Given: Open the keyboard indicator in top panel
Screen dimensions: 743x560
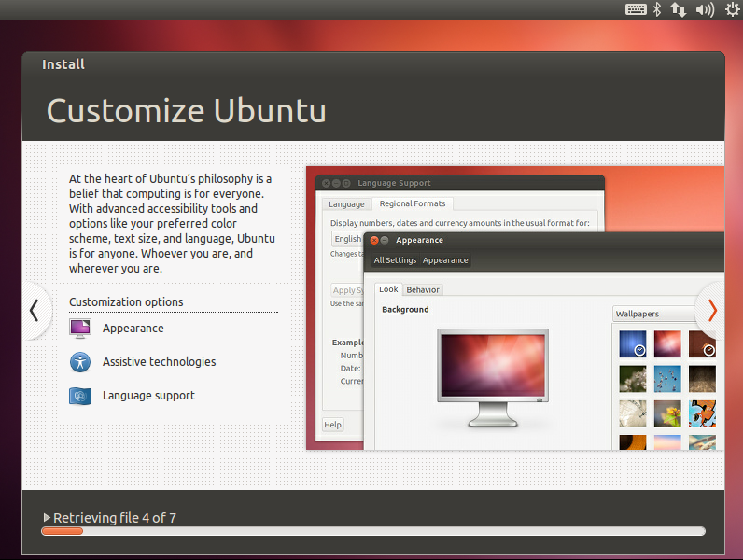Looking at the screenshot, I should [x=636, y=9].
